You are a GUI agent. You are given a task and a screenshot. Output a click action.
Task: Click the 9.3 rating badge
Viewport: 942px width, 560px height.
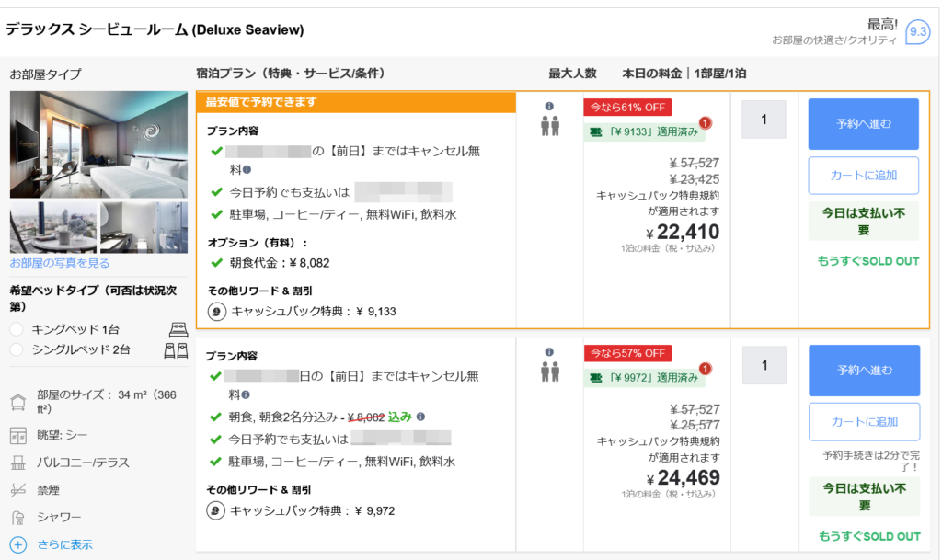coord(917,32)
